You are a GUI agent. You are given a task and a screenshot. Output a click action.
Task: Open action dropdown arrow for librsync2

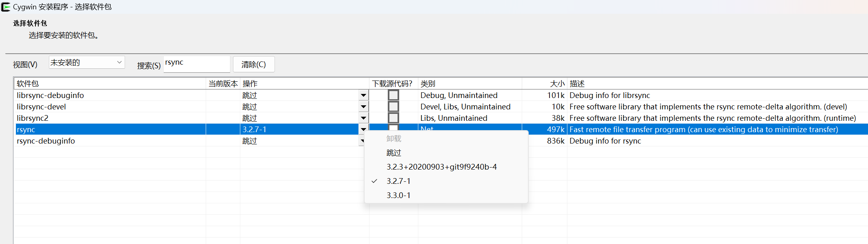pos(363,118)
